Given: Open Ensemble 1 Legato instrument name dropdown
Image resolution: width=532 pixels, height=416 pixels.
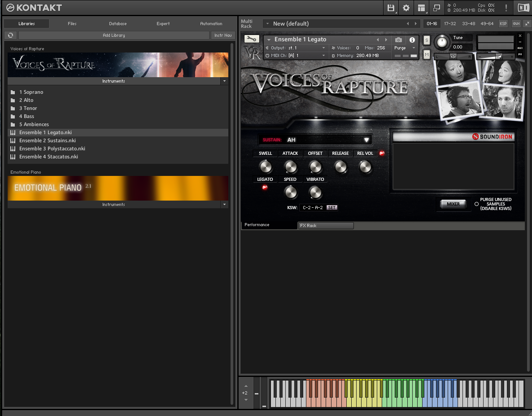Looking at the screenshot, I should (x=269, y=39).
